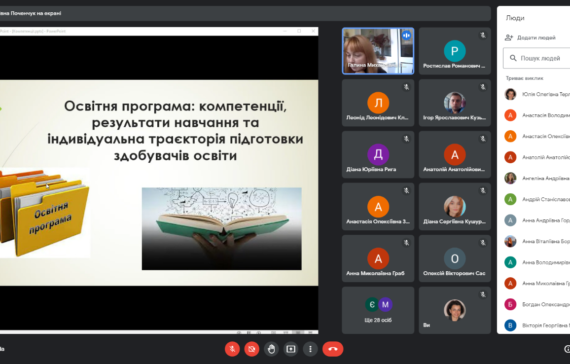The width and height of the screenshot is (570, 364).
Task: Click the Додати людей add people icon
Action: click(509, 37)
